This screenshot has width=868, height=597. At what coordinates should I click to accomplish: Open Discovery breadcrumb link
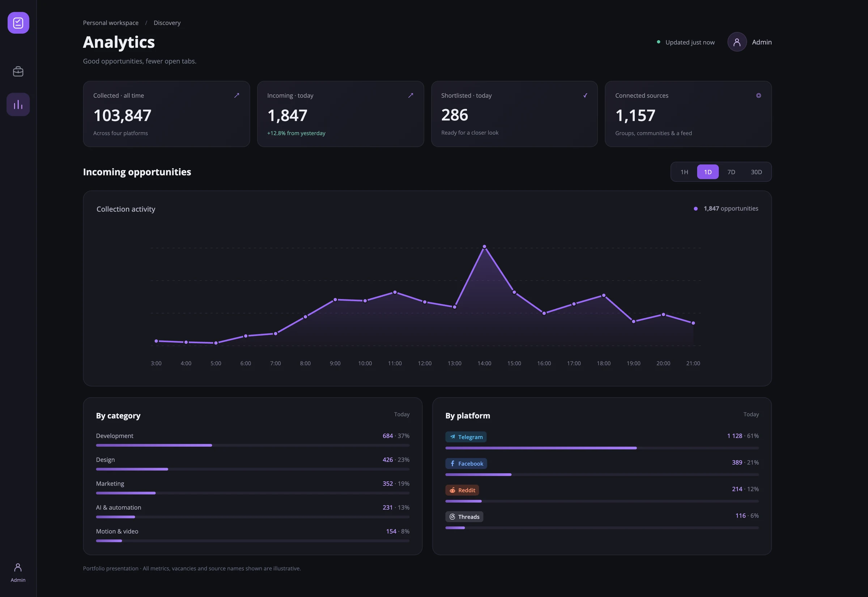tap(167, 23)
